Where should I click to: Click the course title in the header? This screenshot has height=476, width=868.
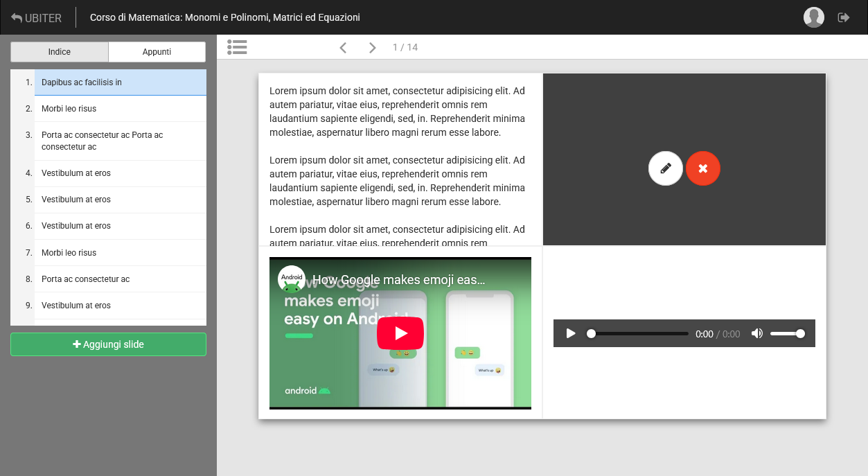225,17
